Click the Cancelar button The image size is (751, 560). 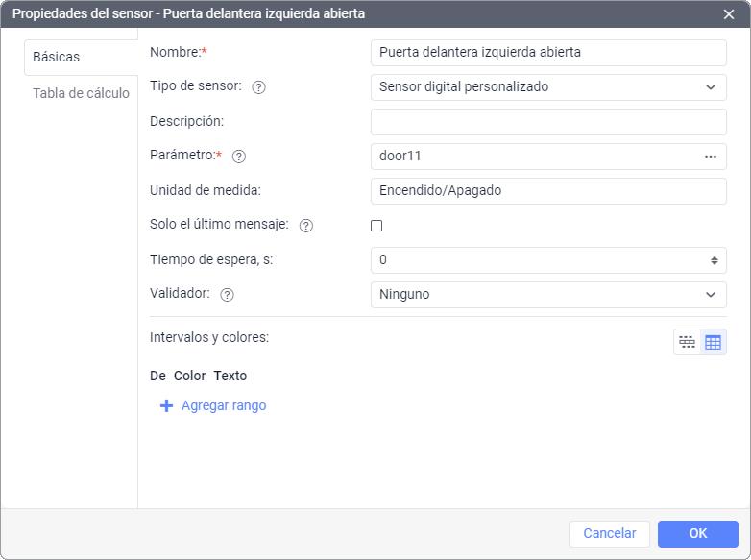[x=609, y=534]
